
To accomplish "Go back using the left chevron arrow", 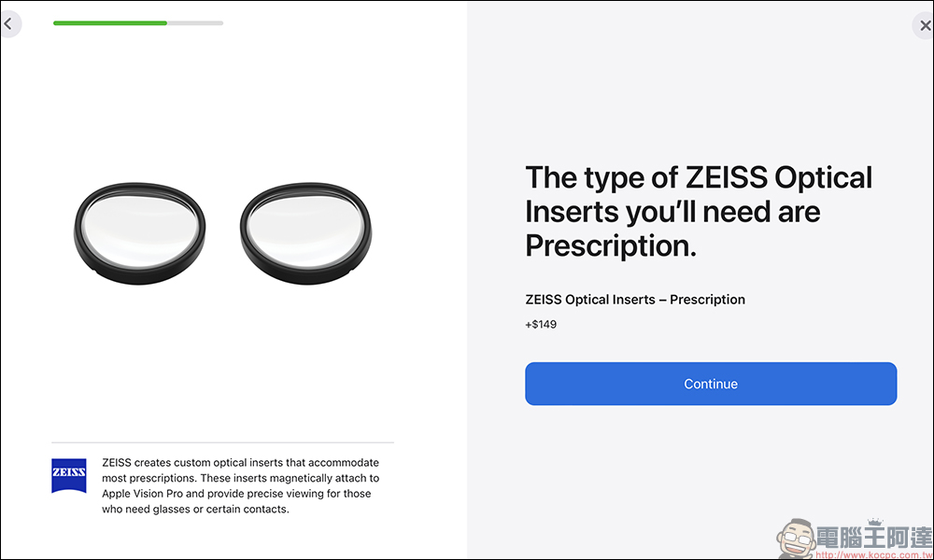I will click(8, 24).
